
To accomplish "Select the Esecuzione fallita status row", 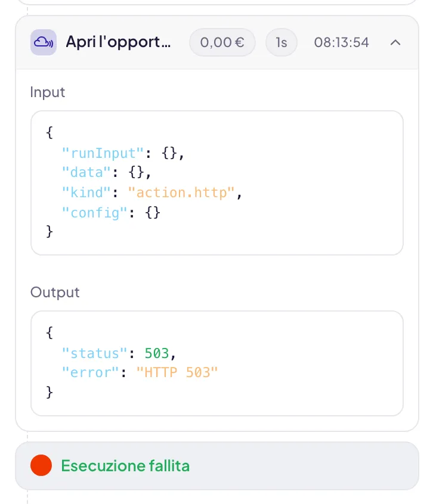I will pyautogui.click(x=217, y=466).
